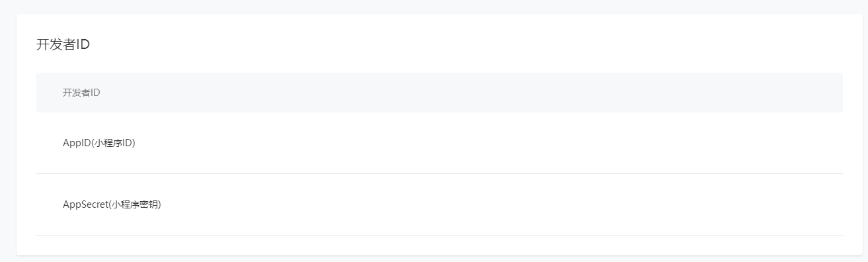
Task: Click the 开发者ID section heading
Action: pos(63,45)
